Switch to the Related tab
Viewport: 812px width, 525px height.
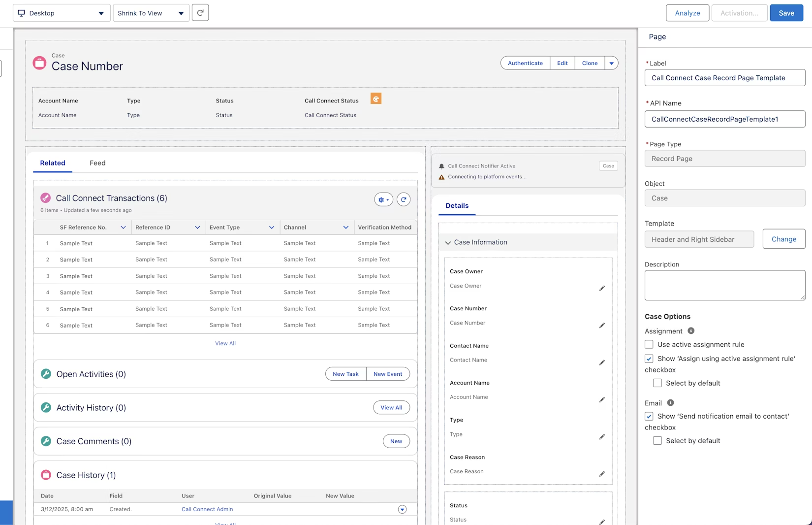[53, 163]
